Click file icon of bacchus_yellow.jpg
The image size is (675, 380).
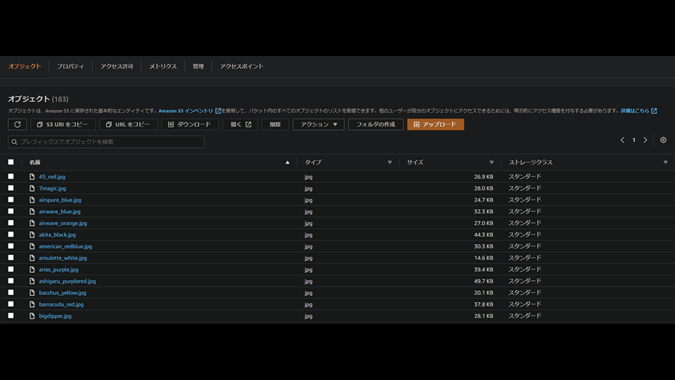tap(32, 293)
